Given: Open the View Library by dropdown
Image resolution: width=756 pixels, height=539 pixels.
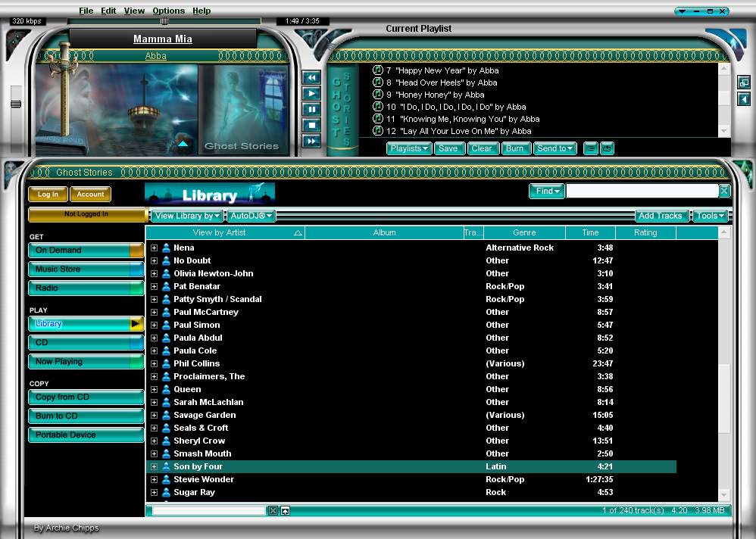Looking at the screenshot, I should point(187,216).
